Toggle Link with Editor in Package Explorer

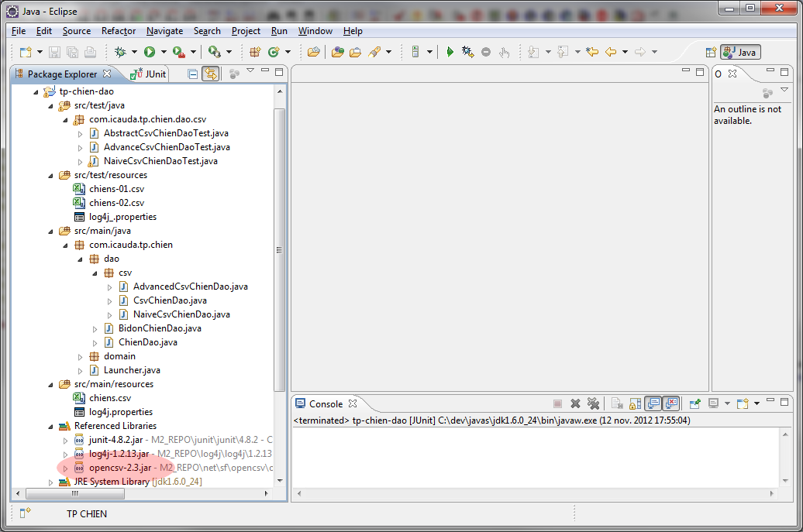click(x=210, y=74)
